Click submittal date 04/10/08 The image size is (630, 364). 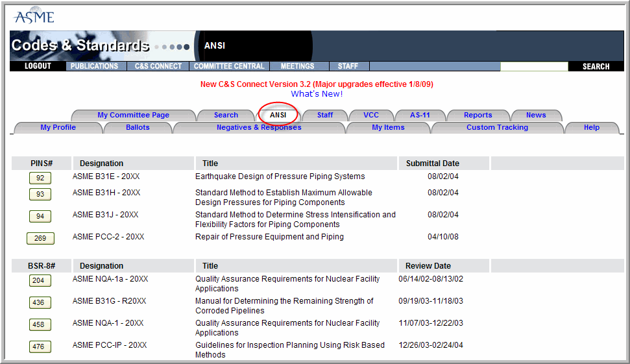click(442, 237)
